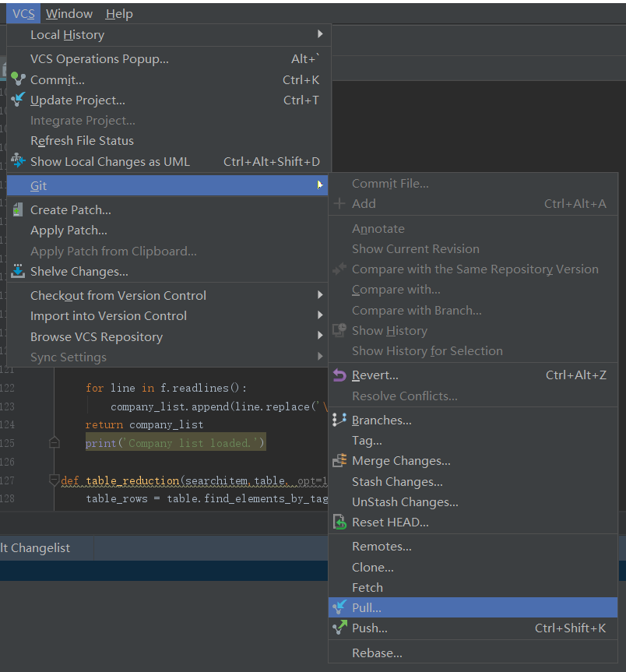
Task: Select VCS Operations Popup menu entry
Action: (169, 58)
